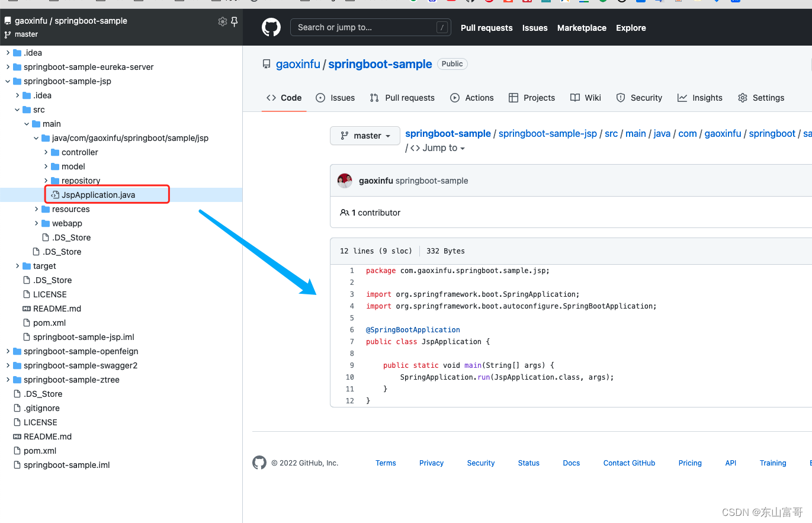Viewport: 812px width, 523px height.
Task: Click the gaoxinfu avatar in commit row
Action: (x=345, y=181)
